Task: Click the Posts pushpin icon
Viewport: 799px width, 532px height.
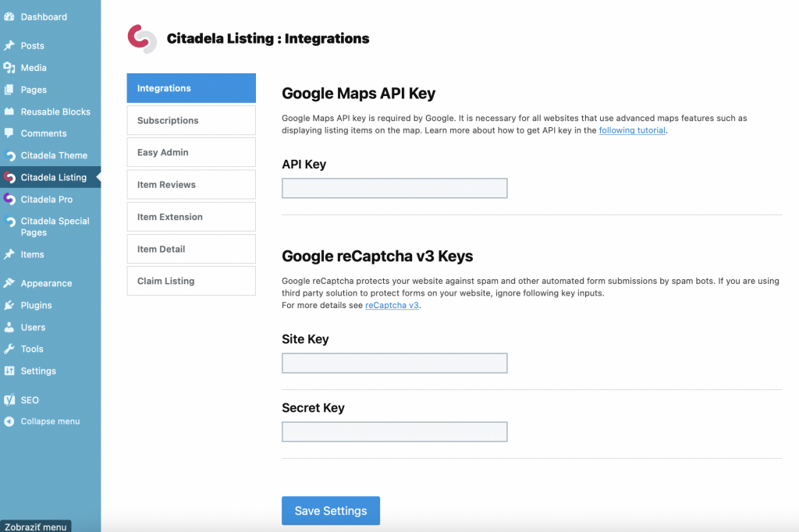Action: [x=9, y=45]
